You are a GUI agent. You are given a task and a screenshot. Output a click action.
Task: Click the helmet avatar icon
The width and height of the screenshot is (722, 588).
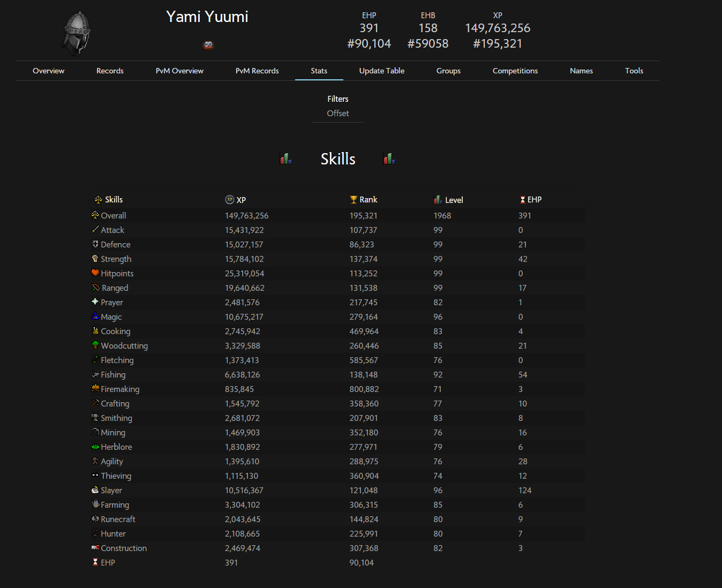pos(77,33)
